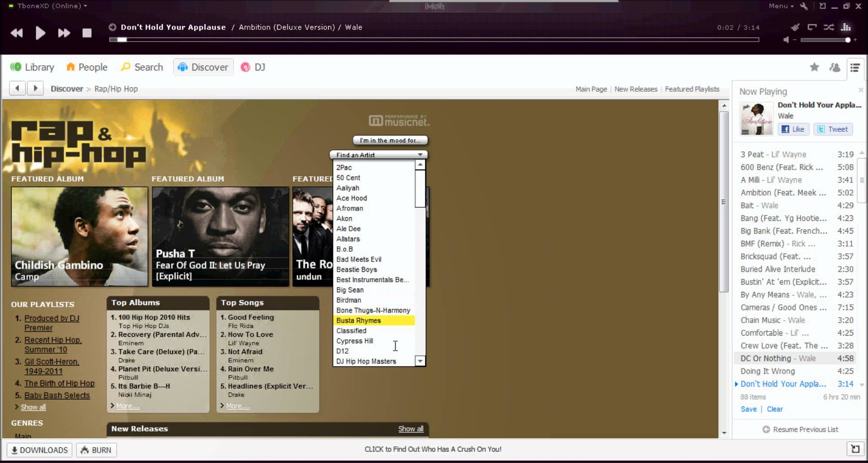Open the equalizer bars icon

pyautogui.click(x=846, y=28)
